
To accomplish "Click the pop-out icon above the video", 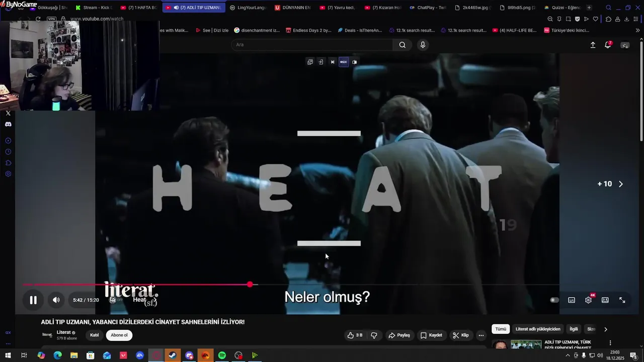I will click(x=310, y=62).
